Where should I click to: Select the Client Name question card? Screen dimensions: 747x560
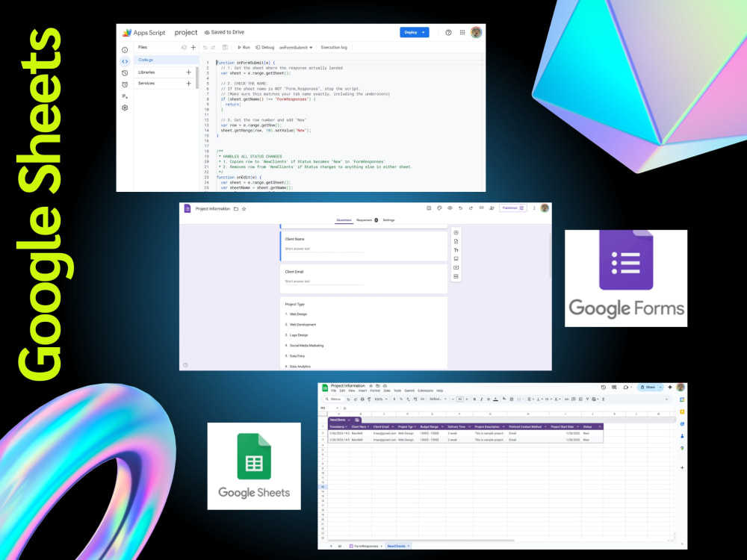tap(364, 246)
